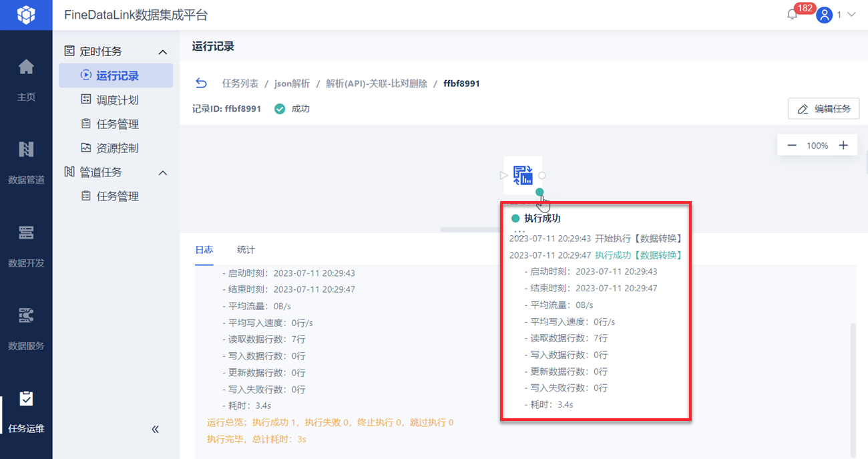Image resolution: width=868 pixels, height=459 pixels.
Task: Click the 运行总览 summary line in log
Action: (x=331, y=422)
